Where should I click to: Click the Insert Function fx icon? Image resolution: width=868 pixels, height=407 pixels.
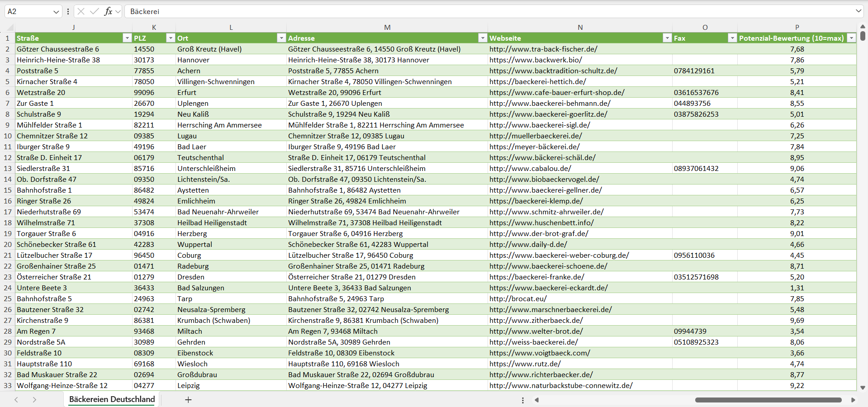click(x=108, y=11)
